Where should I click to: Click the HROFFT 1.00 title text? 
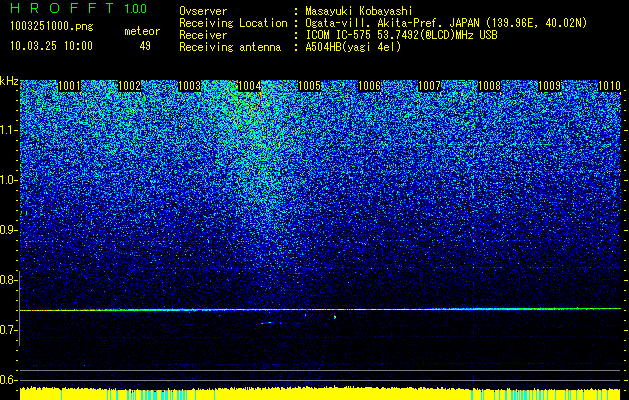tap(79, 8)
